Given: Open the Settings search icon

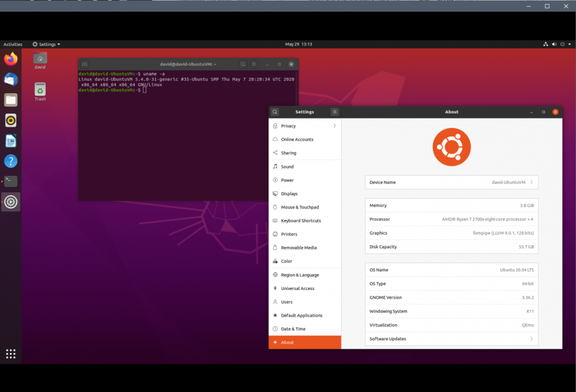Looking at the screenshot, I should tap(275, 112).
